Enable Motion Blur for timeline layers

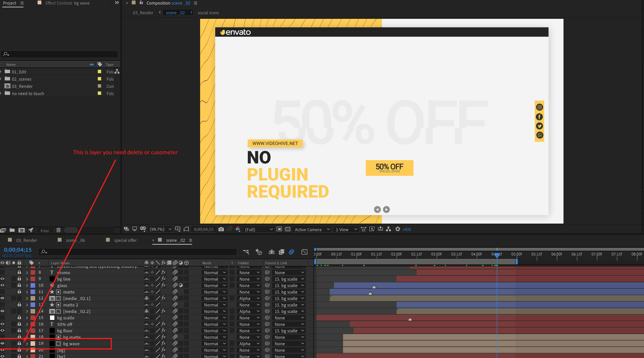coord(291,252)
